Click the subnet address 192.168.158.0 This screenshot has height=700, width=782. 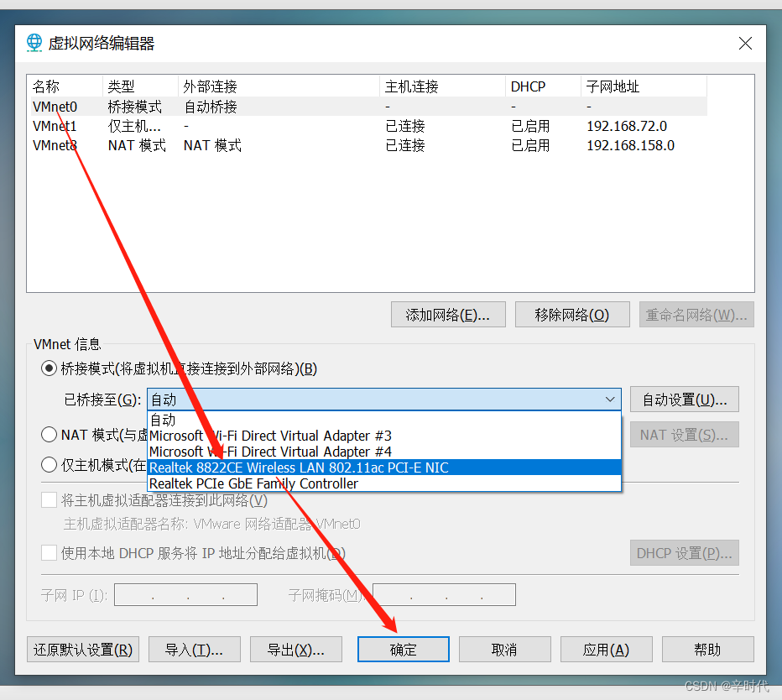coord(630,145)
